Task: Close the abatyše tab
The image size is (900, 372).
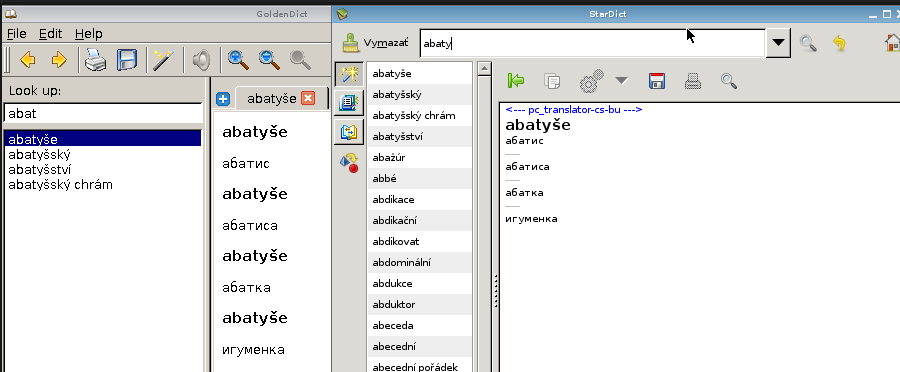Action: point(308,99)
